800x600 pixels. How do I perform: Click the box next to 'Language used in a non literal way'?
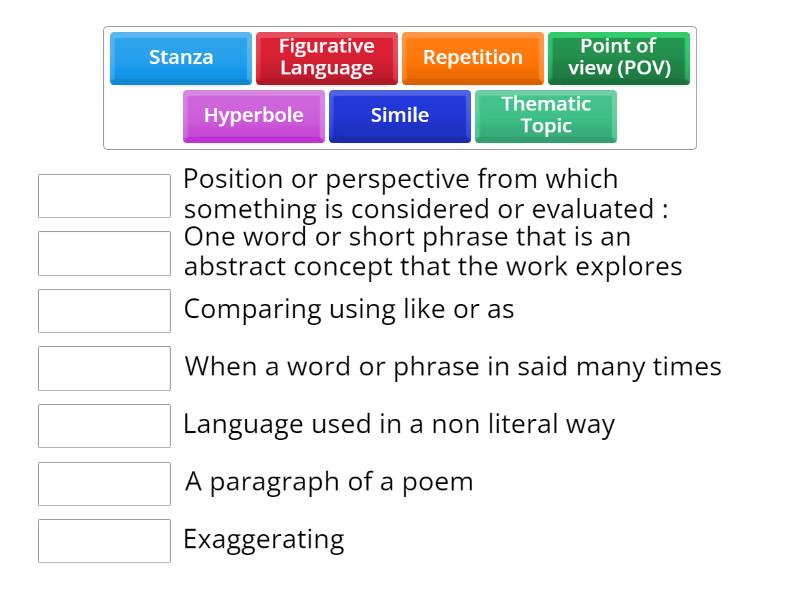pos(104,426)
